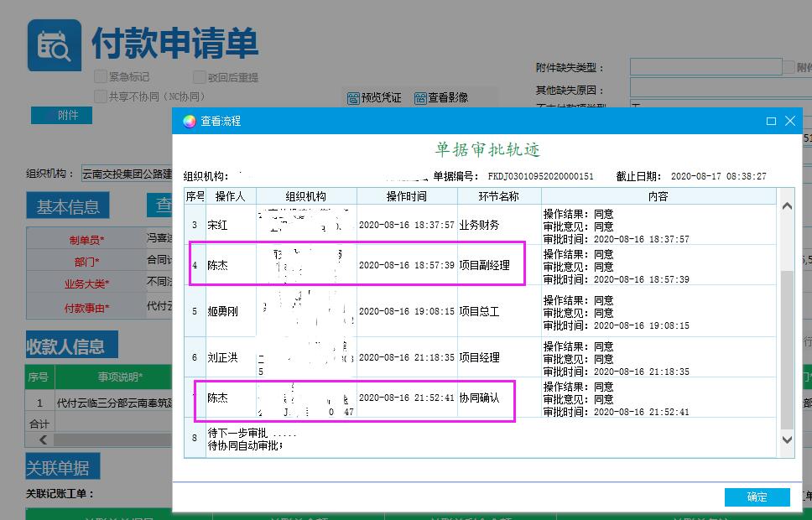Open the 组织机构 selector field
The height and width of the screenshot is (520, 812).
pyautogui.click(x=126, y=174)
